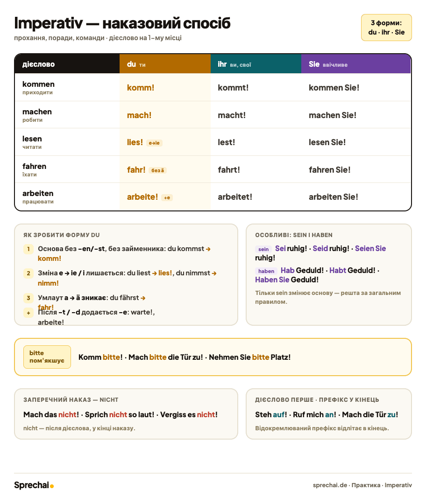Select the "du ти" column header
This screenshot has width=426, height=504.
click(165, 64)
